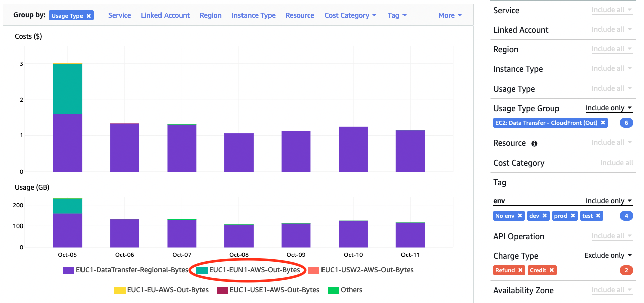Remove the 'test' tag chip

pyautogui.click(x=598, y=216)
